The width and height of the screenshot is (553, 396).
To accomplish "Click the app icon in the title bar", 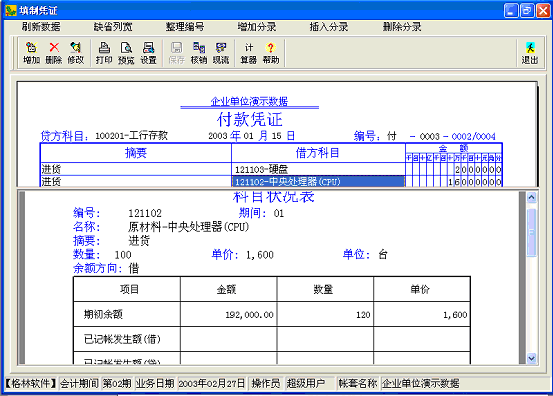I will [x=11, y=10].
